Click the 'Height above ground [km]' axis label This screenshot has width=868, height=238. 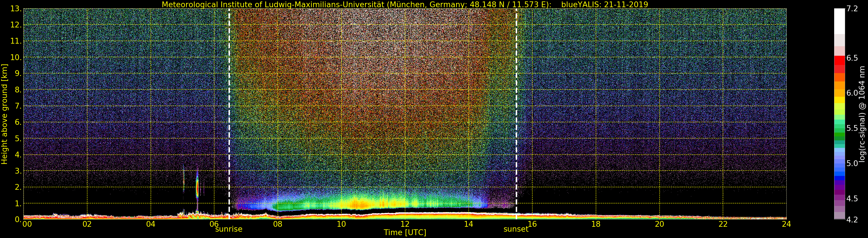pos(4,114)
